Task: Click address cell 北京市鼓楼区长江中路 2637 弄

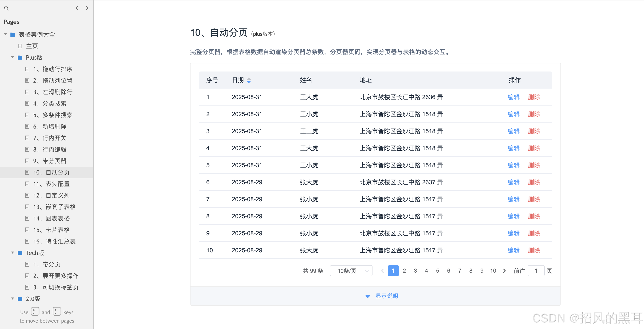Action: tap(401, 182)
